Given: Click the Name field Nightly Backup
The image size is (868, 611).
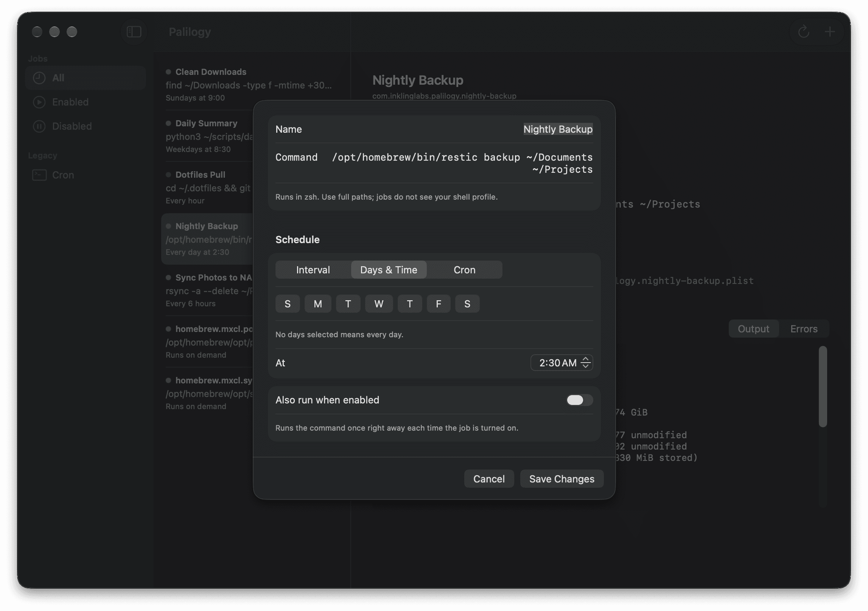Looking at the screenshot, I should click(x=558, y=129).
